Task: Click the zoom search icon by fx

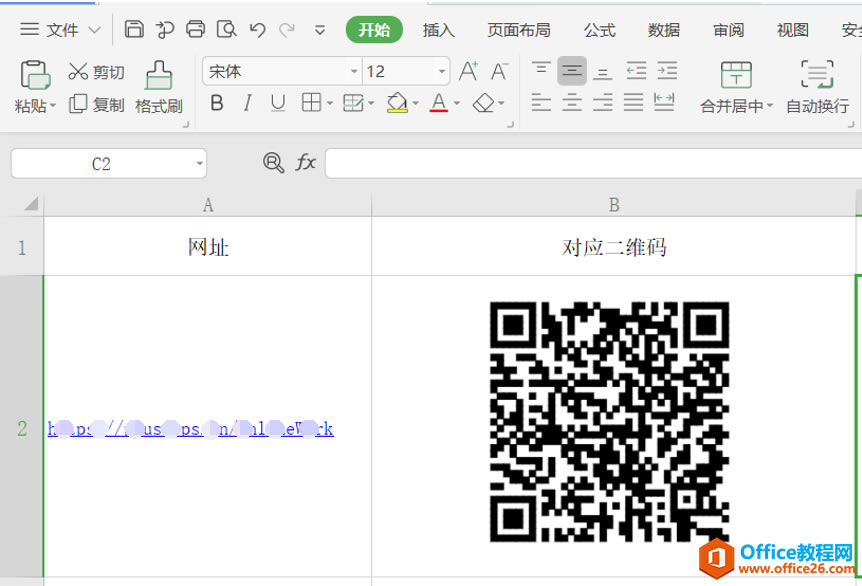Action: pos(273,163)
